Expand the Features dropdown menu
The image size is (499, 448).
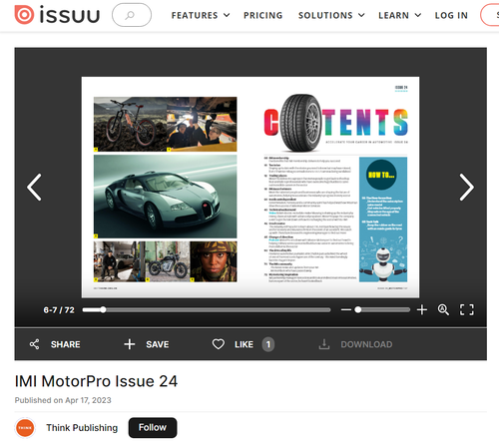coord(201,15)
